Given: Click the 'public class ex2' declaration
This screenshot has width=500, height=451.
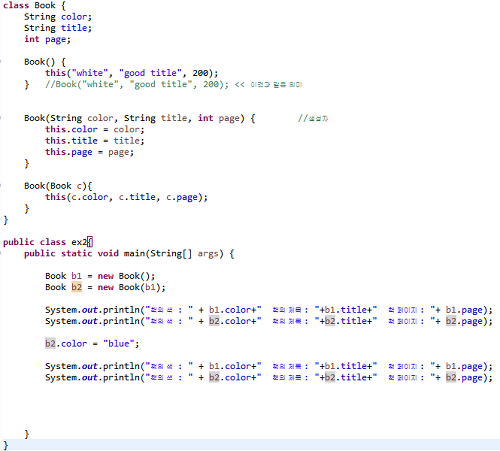Looking at the screenshot, I should [45, 242].
